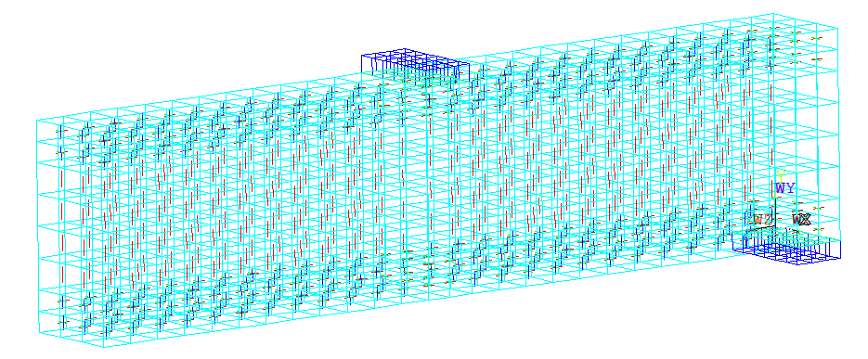Image resolution: width=868 pixels, height=359 pixels.
Task: Select the blue support plate under beam's right end
Action: [786, 246]
